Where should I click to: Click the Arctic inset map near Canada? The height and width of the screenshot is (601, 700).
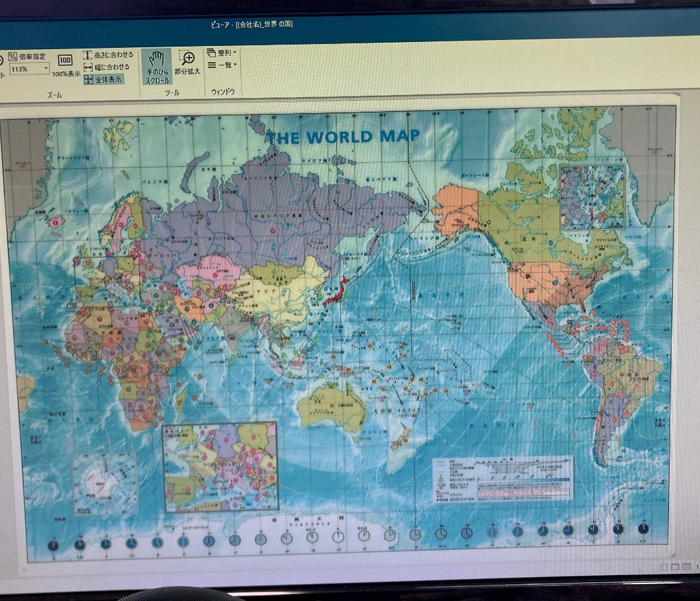[x=592, y=198]
